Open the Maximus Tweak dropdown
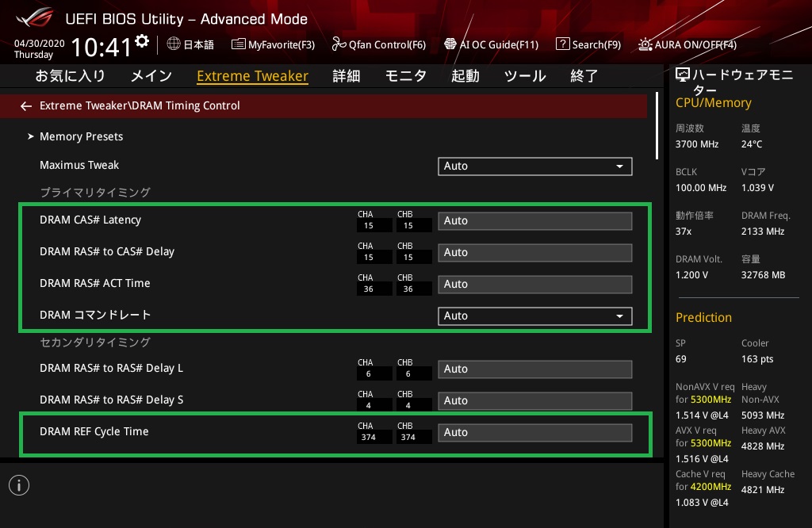812x528 pixels. pyautogui.click(x=535, y=166)
